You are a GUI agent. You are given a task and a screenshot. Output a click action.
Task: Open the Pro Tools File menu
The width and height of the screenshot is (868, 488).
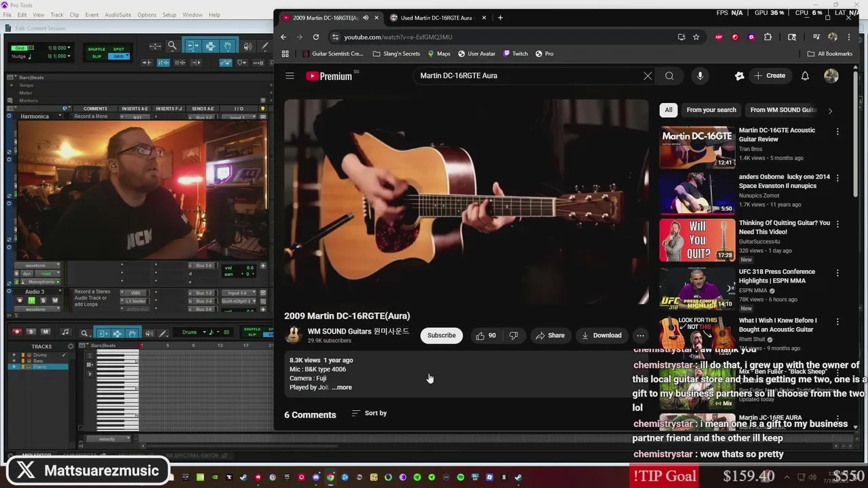tap(7, 15)
